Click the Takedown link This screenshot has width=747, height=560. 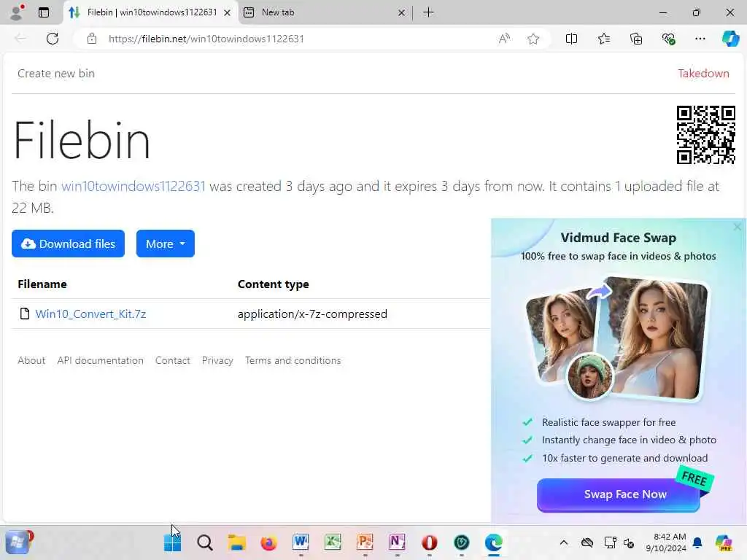pos(703,74)
